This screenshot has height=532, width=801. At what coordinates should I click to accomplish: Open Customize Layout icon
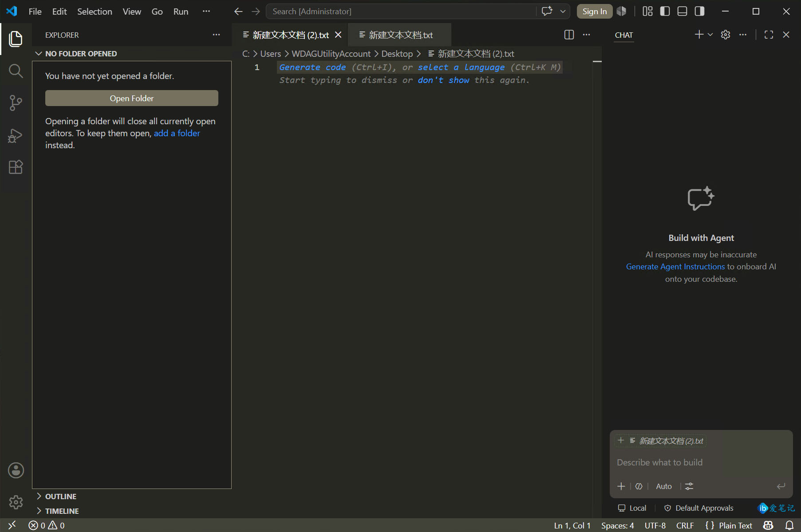[x=647, y=12]
